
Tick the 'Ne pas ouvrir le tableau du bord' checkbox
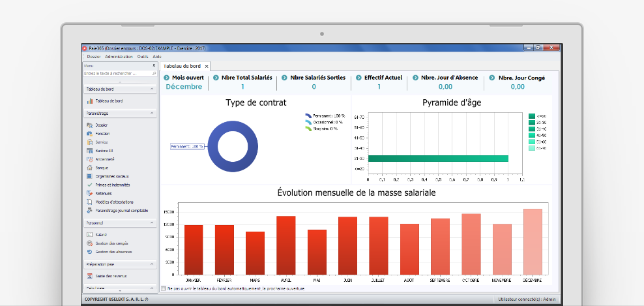[x=164, y=289]
